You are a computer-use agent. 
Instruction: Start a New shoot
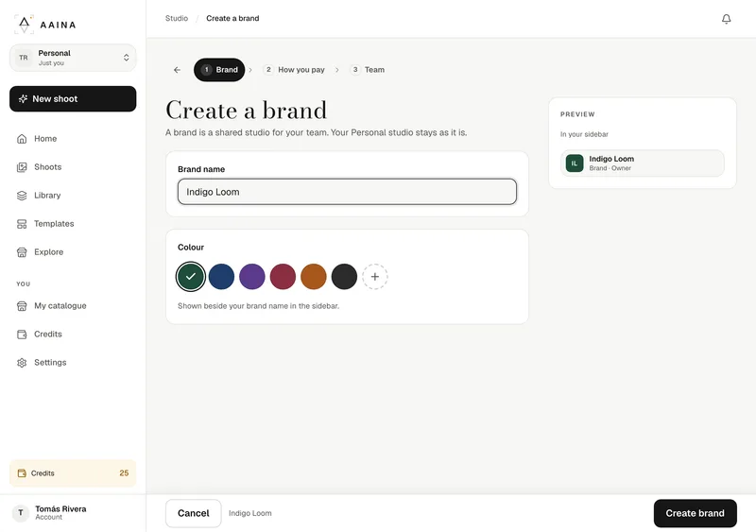pyautogui.click(x=73, y=99)
